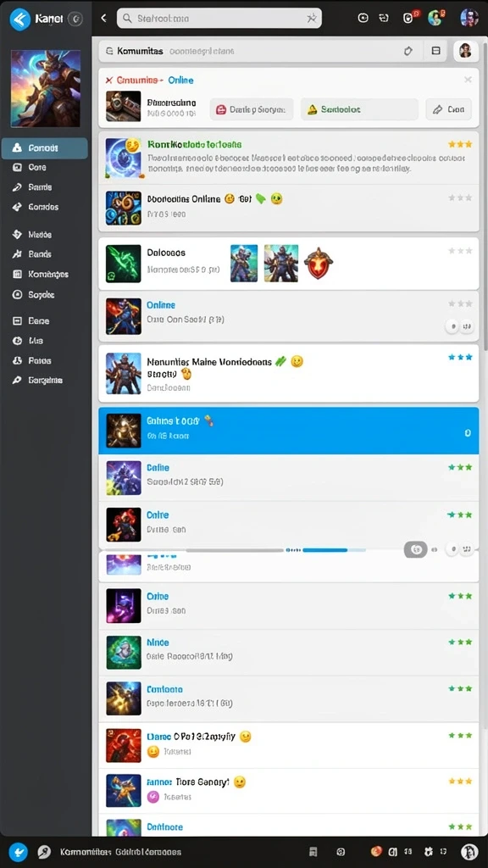Click the share arrow button in Online banner

click(x=449, y=109)
